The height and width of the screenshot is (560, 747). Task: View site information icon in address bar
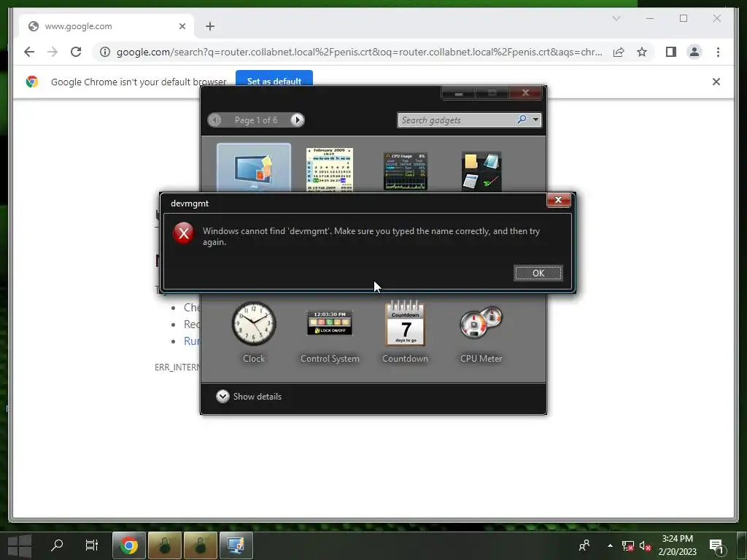click(x=105, y=52)
